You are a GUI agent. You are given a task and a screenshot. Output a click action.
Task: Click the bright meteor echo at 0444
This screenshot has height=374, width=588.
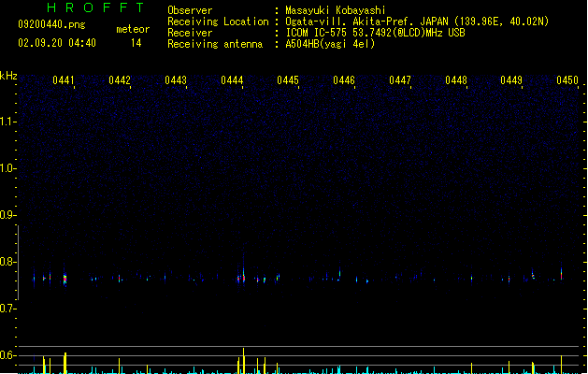click(243, 277)
